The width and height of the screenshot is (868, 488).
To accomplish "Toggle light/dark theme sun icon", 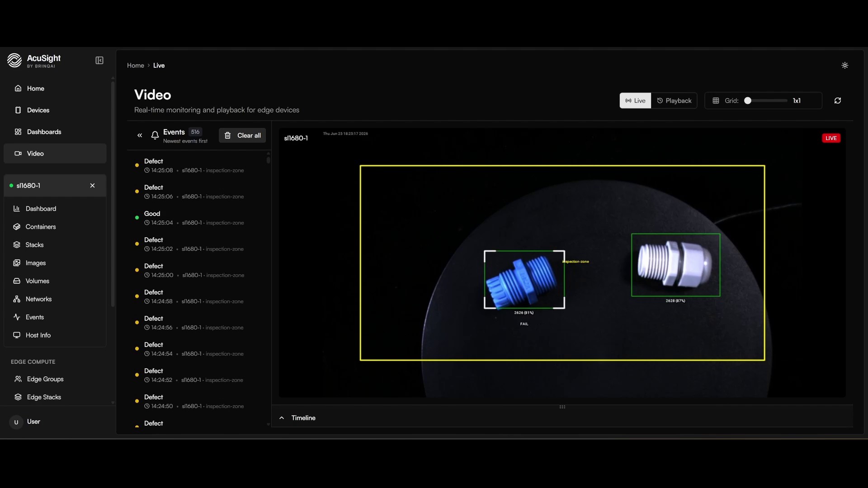I will coord(844,66).
